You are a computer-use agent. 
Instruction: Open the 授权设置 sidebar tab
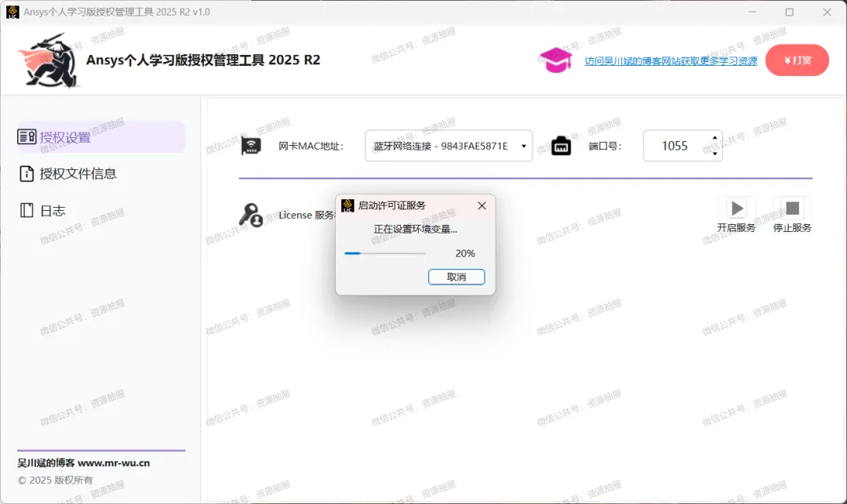point(101,137)
